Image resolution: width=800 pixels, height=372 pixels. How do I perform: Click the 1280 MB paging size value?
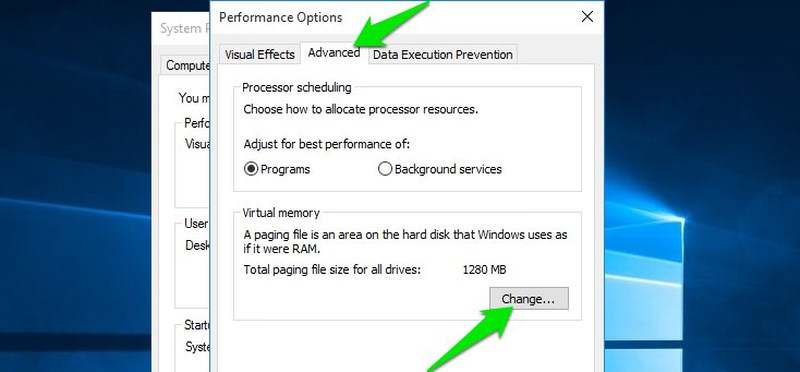click(x=484, y=269)
